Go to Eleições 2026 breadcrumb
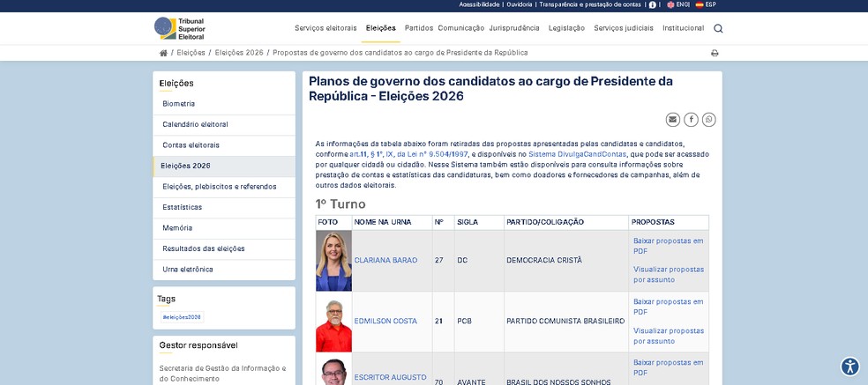868x385 pixels. pos(239,53)
